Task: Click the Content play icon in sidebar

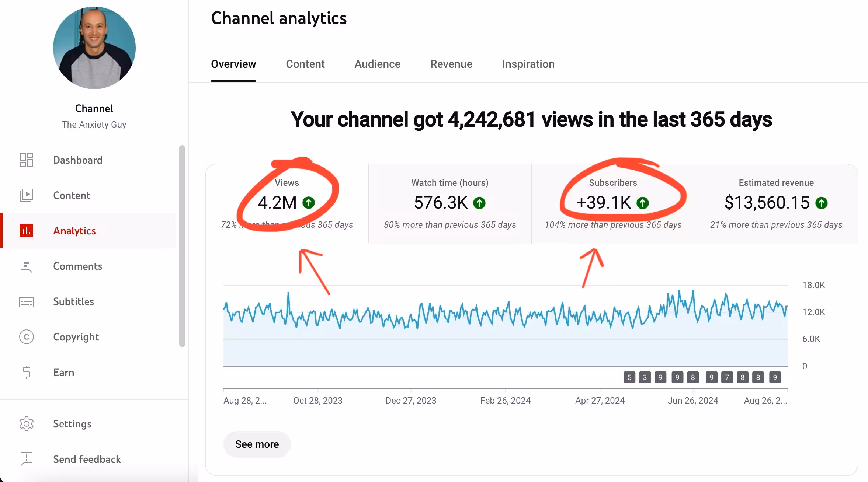Action: point(27,195)
